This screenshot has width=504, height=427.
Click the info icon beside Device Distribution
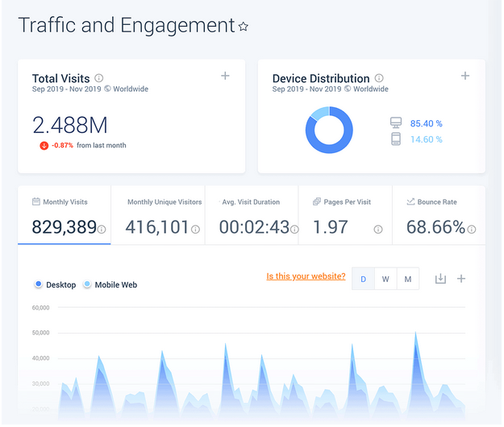[379, 78]
